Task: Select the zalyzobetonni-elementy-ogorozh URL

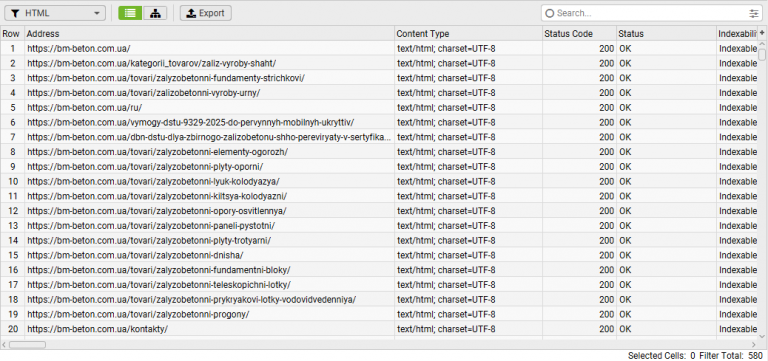Action: (x=157, y=152)
